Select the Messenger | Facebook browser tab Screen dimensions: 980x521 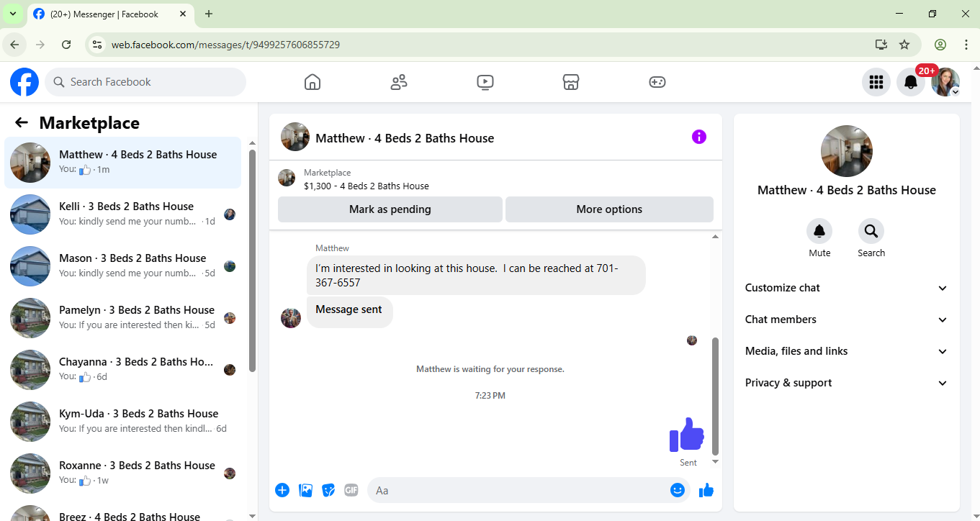point(109,14)
